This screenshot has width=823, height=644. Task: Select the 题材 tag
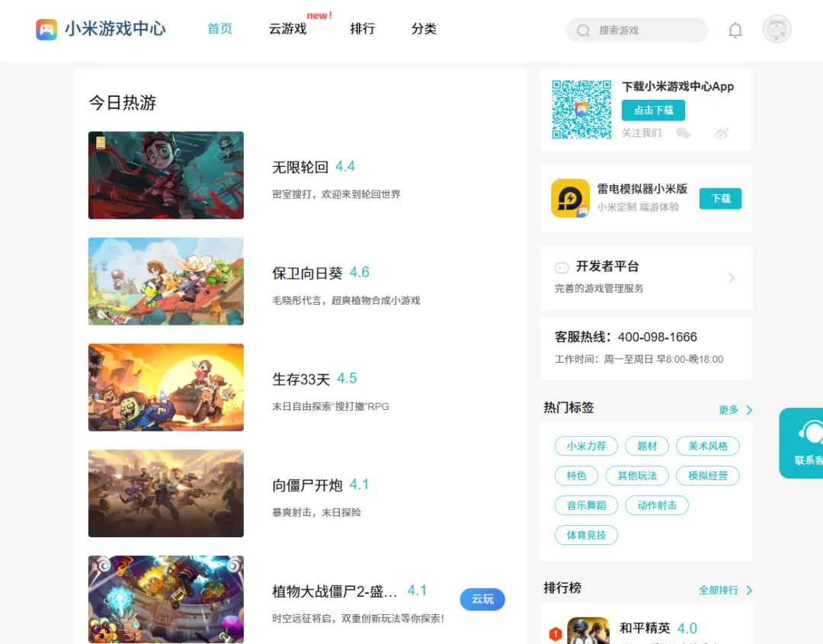(647, 446)
